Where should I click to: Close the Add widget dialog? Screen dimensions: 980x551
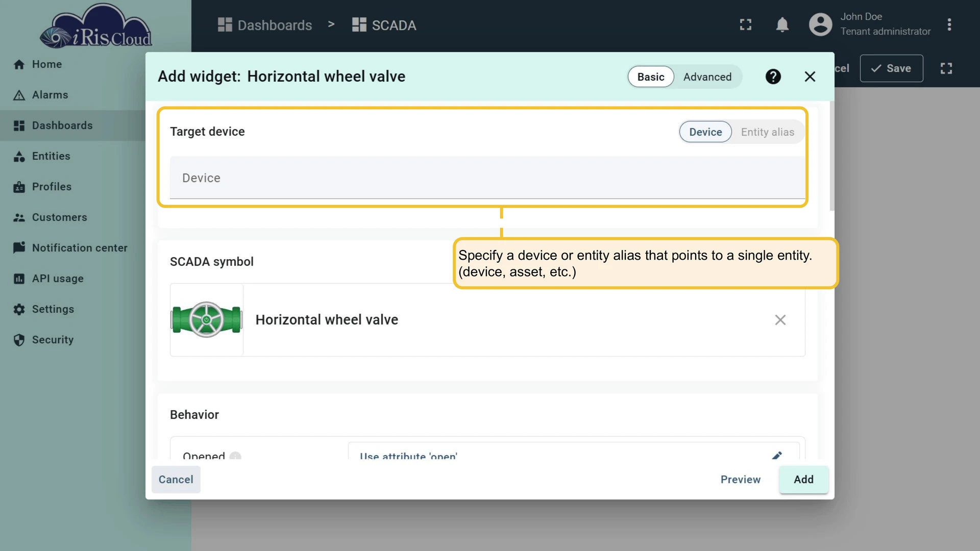(x=810, y=77)
